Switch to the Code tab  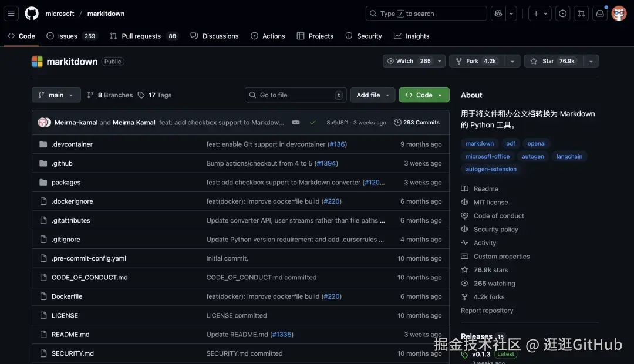(22, 36)
